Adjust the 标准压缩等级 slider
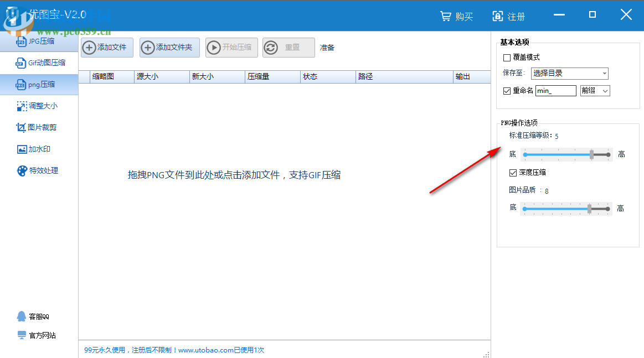 tap(567, 155)
